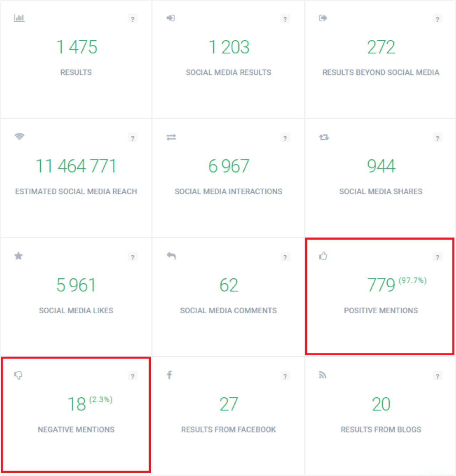This screenshot has width=456, height=476.
Task: Click the RESULTS BEYOND SOCIAL MEDIA label
Action: [x=381, y=72]
